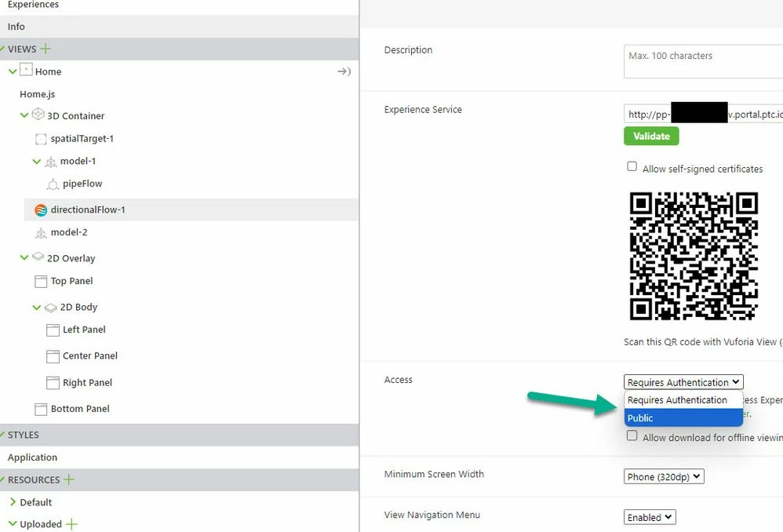Click the Bottom Panel label

(80, 409)
